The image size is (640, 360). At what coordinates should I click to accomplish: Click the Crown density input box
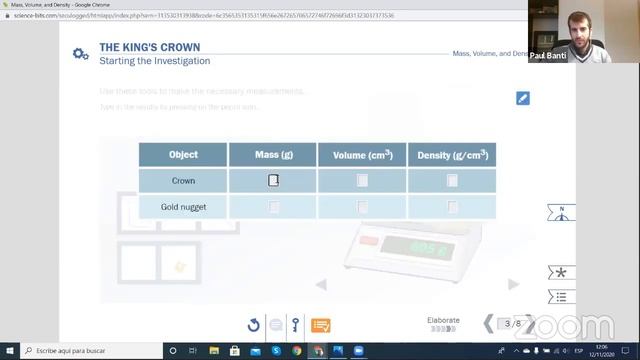coord(452,180)
